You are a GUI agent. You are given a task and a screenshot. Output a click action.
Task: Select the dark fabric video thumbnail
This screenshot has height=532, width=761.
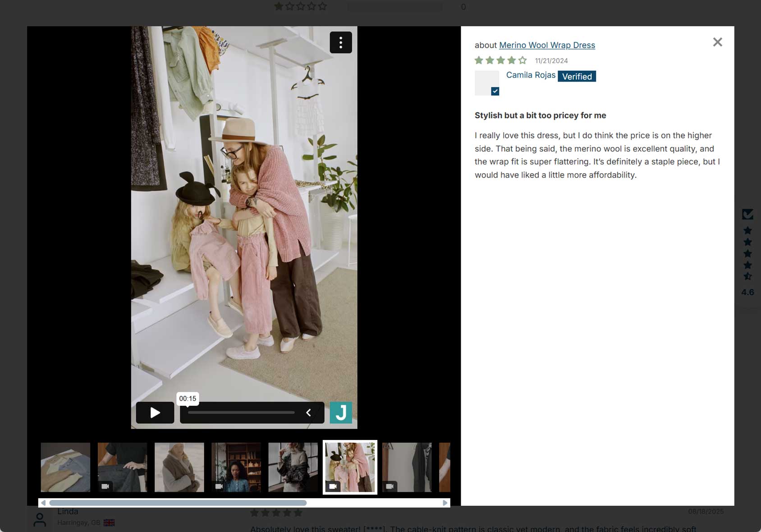[122, 467]
